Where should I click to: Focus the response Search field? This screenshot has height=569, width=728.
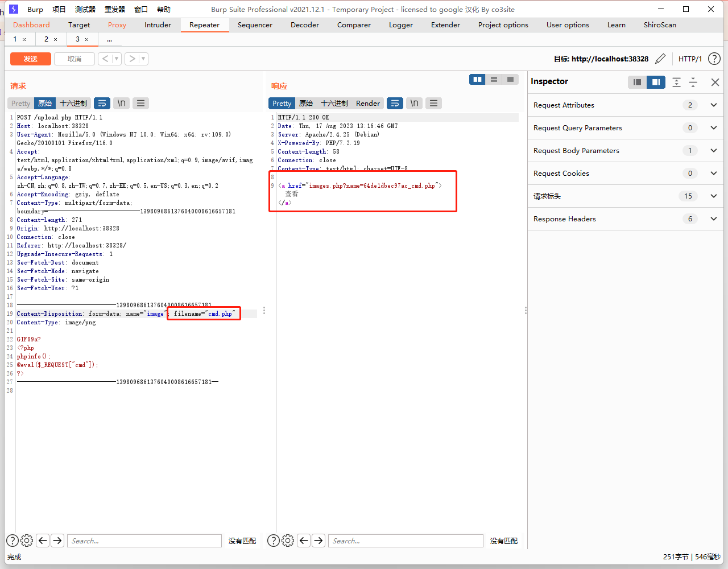[x=406, y=541]
